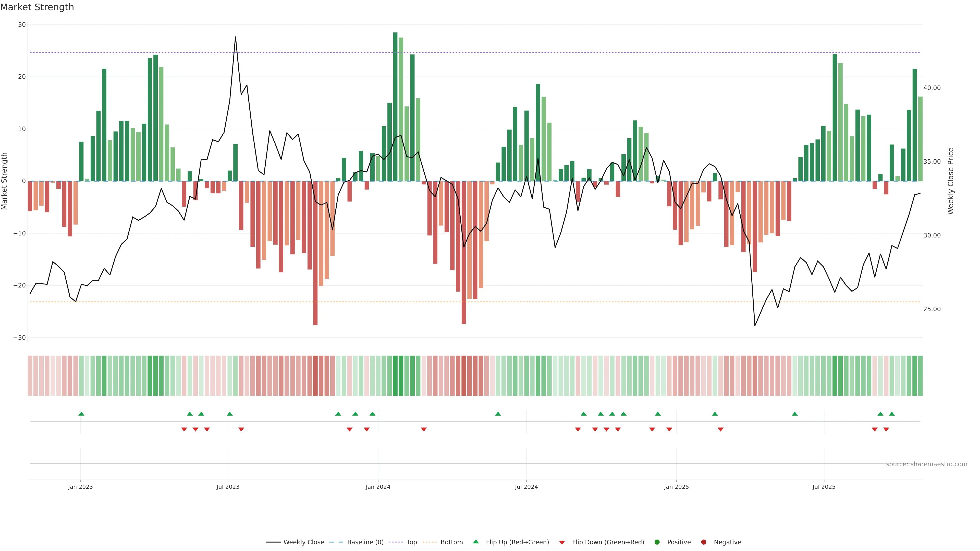Click the green Positive circle in the legend

click(657, 542)
